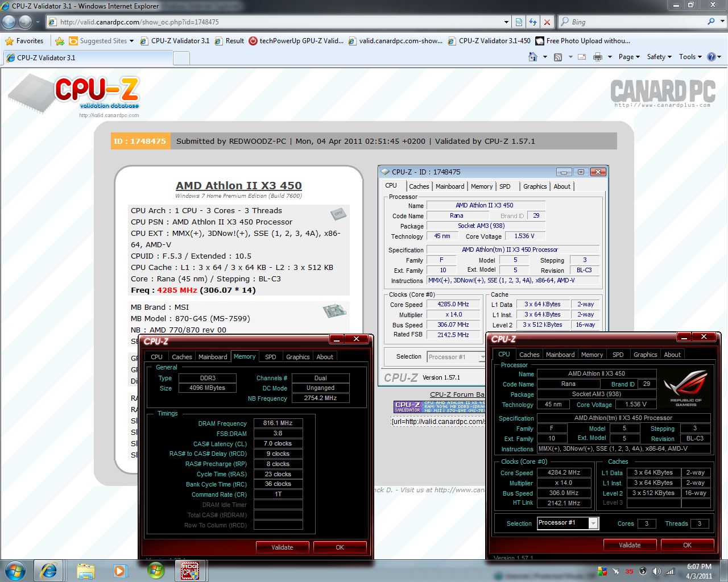Open the IE Help question mark icon
The height and width of the screenshot is (582, 728).
[x=711, y=57]
